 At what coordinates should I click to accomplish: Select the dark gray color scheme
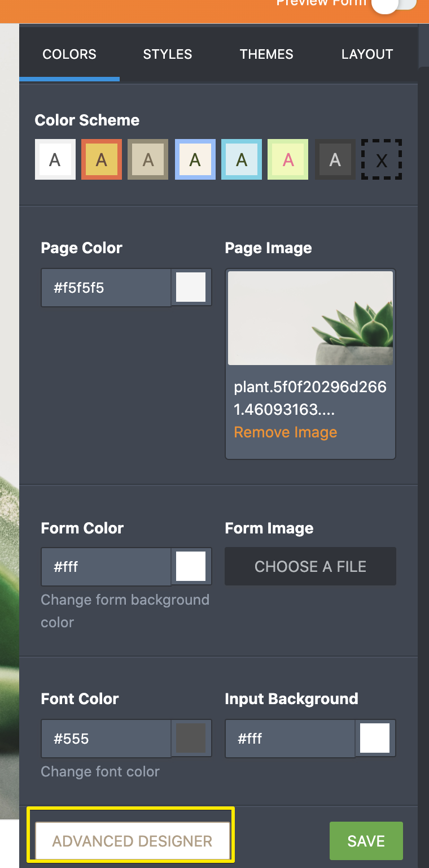point(335,160)
